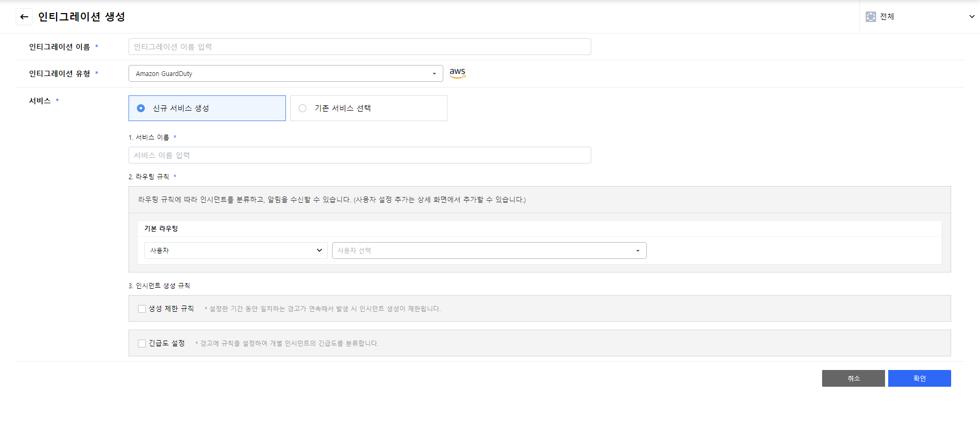Focus the 서비스 이름 입력 field
This screenshot has height=425, width=980.
point(359,155)
